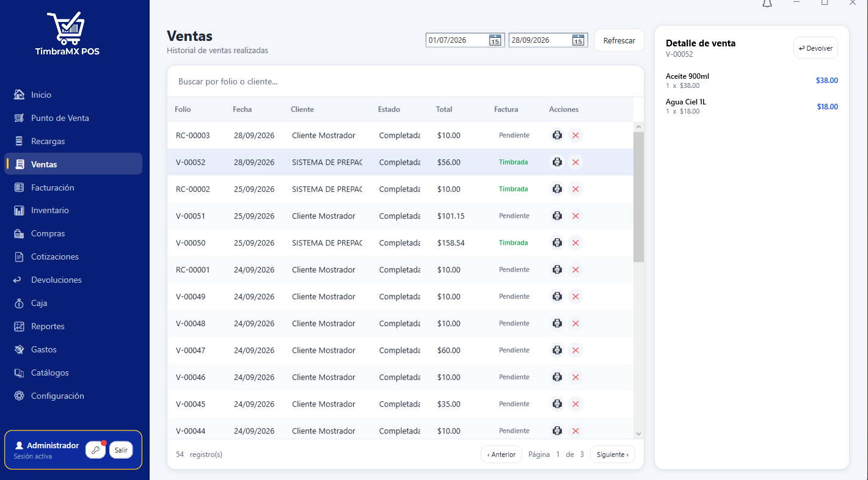The image size is (868, 480).
Task: Print the receipt for sale V-00052
Action: click(x=557, y=162)
